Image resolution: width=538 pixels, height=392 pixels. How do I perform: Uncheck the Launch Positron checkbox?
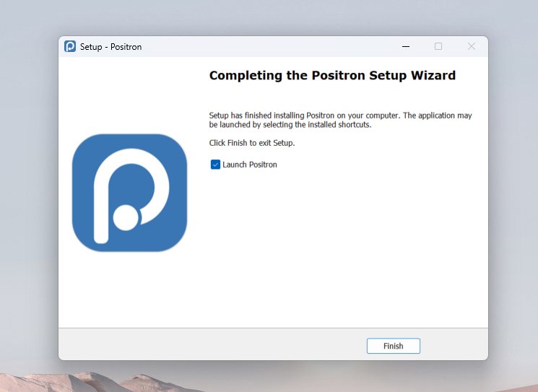click(215, 165)
